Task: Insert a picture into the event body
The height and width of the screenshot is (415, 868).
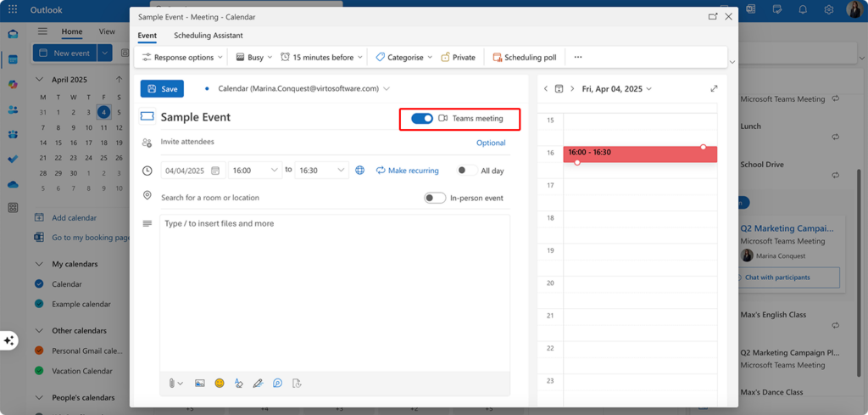Action: pyautogui.click(x=200, y=383)
